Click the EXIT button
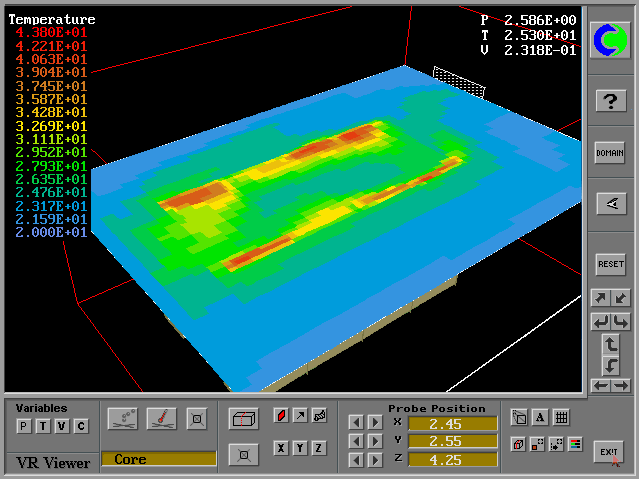 click(609, 453)
